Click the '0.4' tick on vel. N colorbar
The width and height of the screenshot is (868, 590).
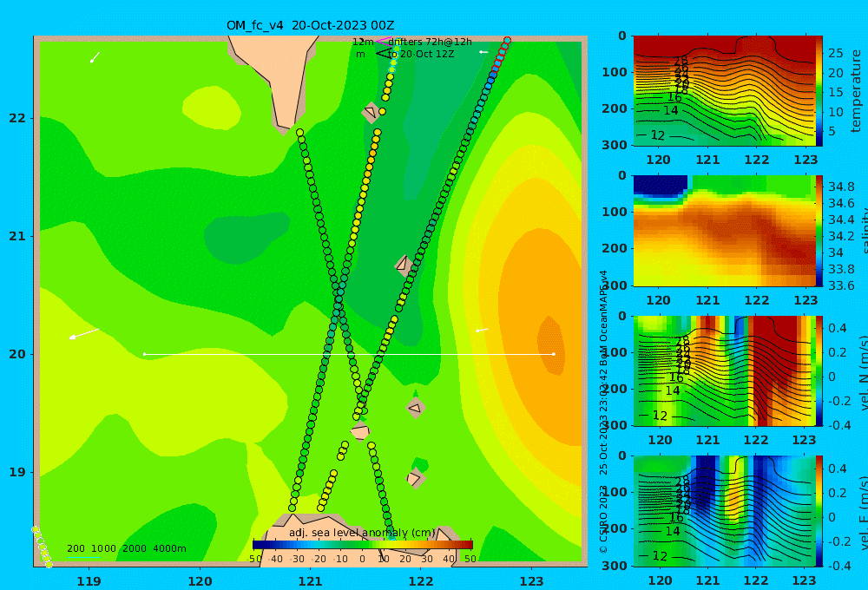[x=838, y=328]
